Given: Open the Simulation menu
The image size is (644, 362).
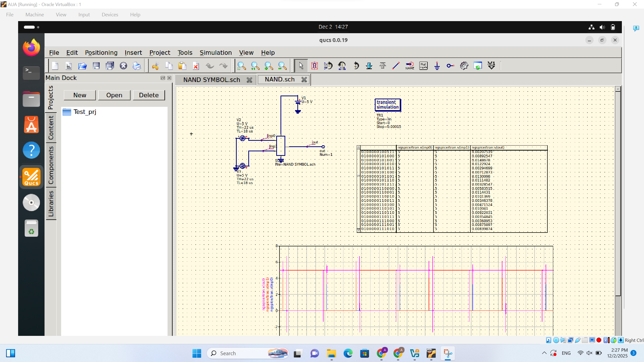Looking at the screenshot, I should (216, 53).
